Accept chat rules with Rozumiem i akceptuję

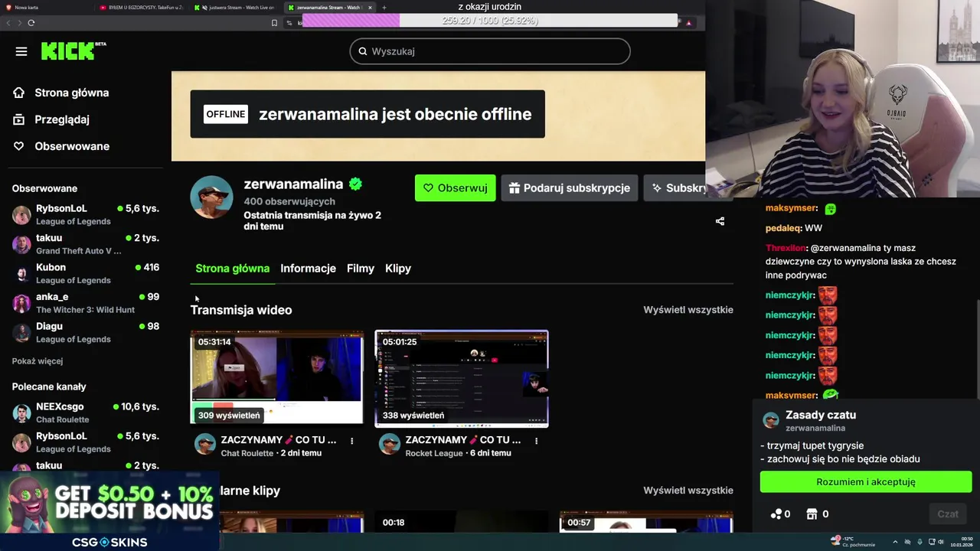coord(866,482)
